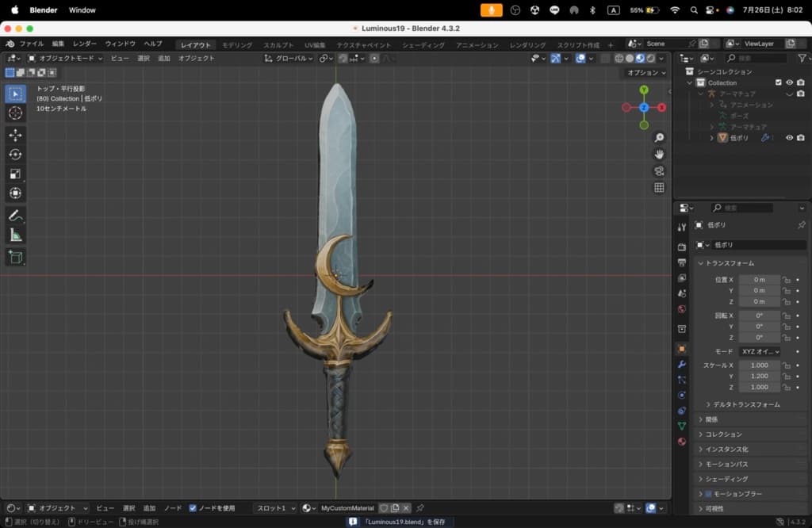Uncheck the Collection exclude checkbox in outliner

pyautogui.click(x=778, y=82)
